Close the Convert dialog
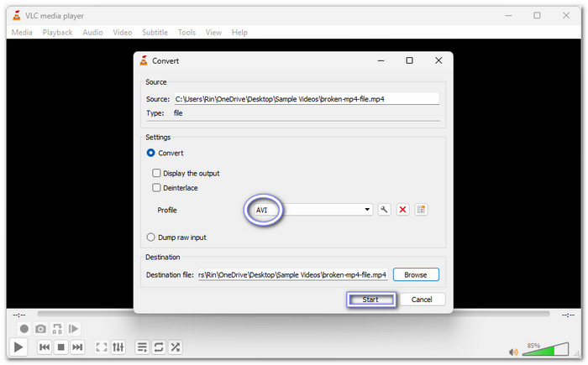This screenshot has height=365, width=588. pyautogui.click(x=438, y=60)
